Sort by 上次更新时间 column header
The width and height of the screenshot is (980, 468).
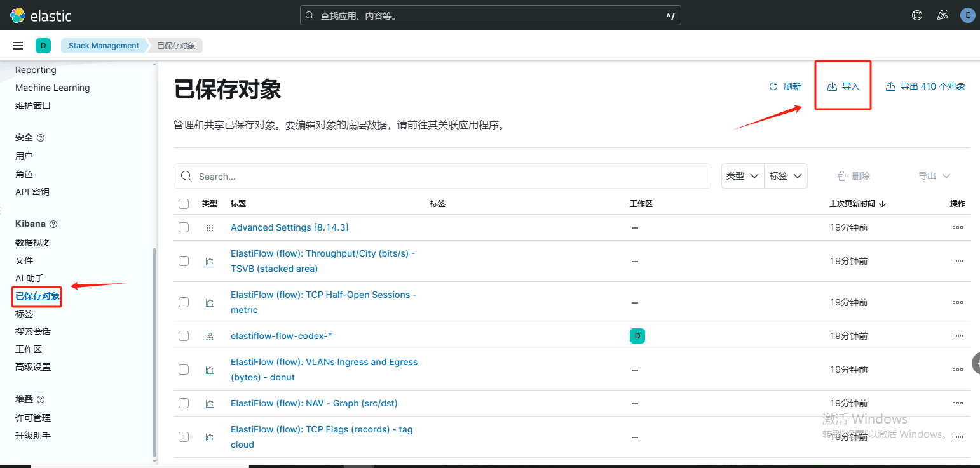[x=858, y=204]
